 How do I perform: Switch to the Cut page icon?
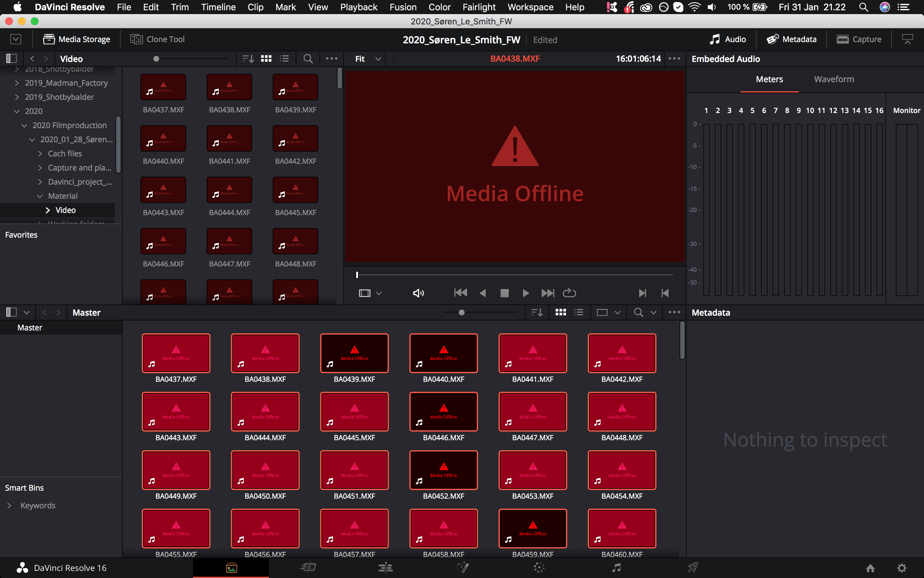[308, 568]
